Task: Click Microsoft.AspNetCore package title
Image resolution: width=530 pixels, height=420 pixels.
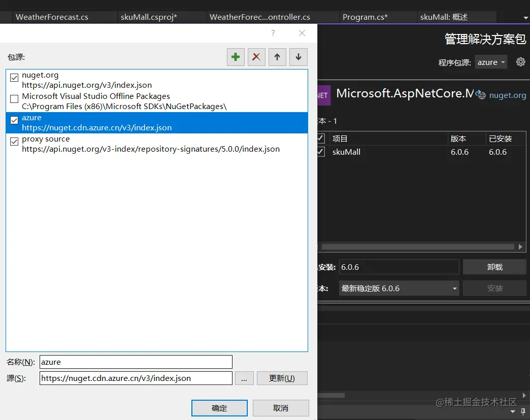Action: [405, 93]
